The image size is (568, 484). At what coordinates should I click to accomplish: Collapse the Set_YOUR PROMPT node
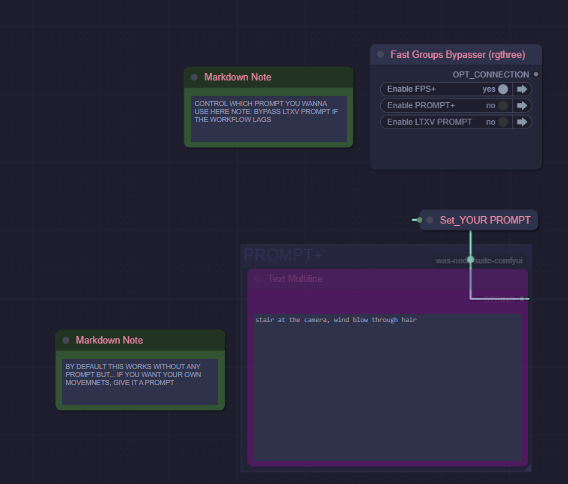[x=430, y=220]
